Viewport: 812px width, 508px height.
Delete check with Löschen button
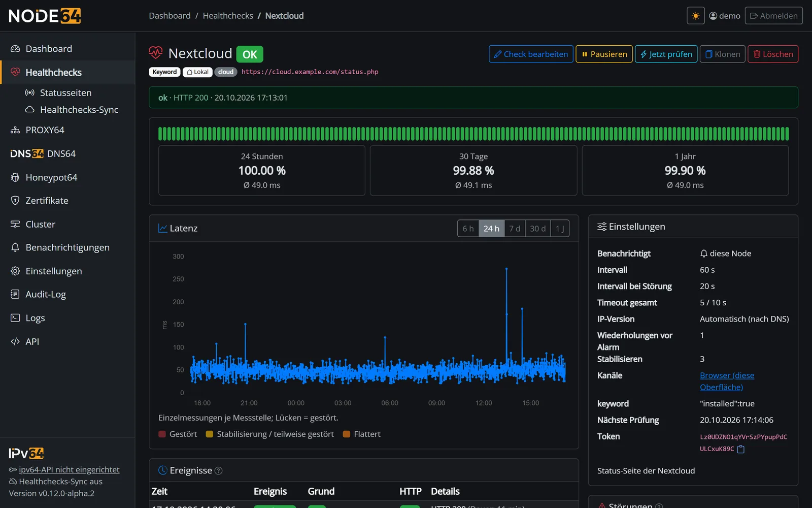click(x=772, y=54)
